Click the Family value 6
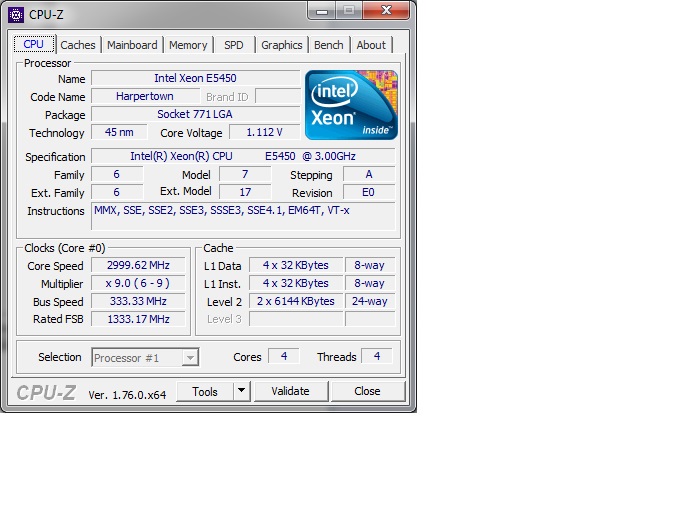691x518 pixels. [117, 175]
